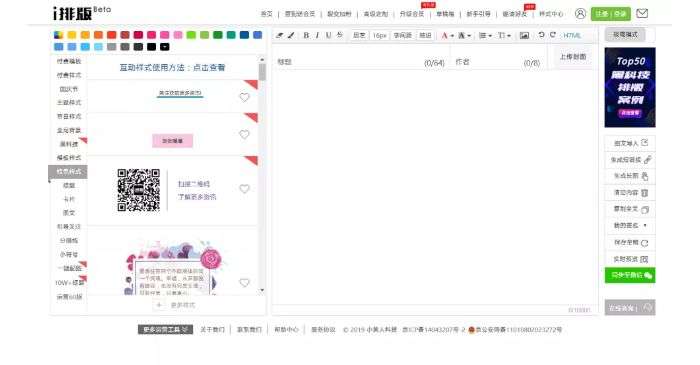Viewport: 700px width, 365px height.
Task: Pick the bright green color swatch
Action: coord(191,35)
